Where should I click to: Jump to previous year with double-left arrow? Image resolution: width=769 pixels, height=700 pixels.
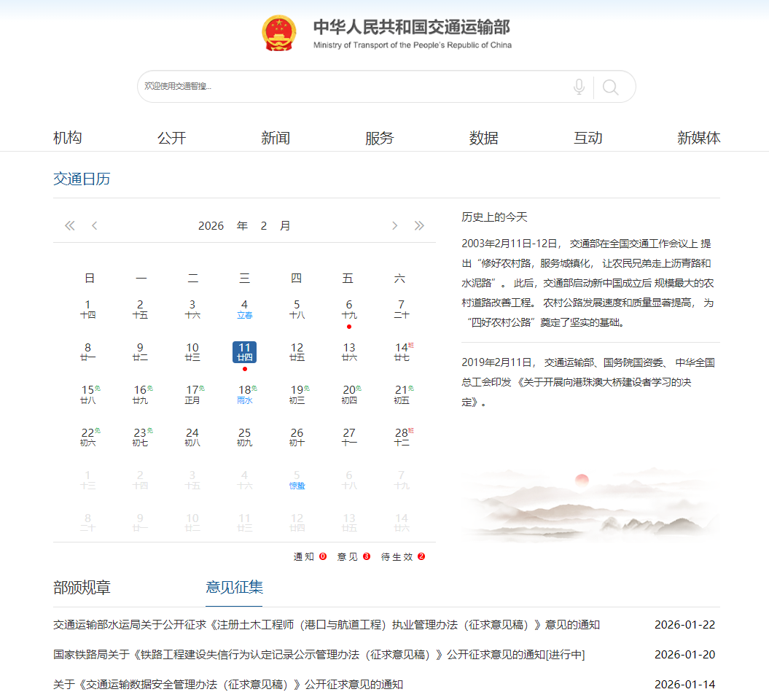pos(69,225)
